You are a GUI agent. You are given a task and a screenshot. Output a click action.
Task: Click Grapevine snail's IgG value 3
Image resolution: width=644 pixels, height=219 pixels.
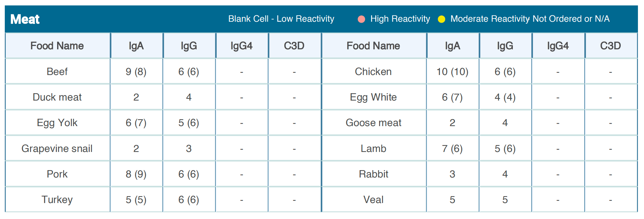point(189,148)
